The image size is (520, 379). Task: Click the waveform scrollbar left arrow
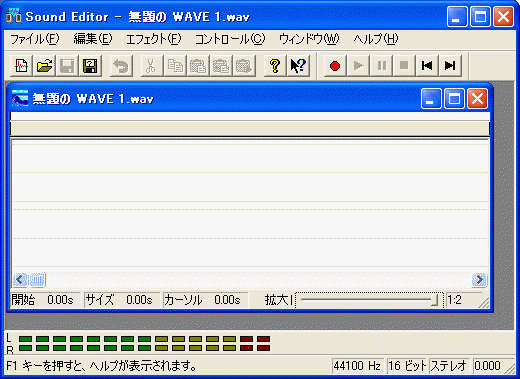[20, 280]
